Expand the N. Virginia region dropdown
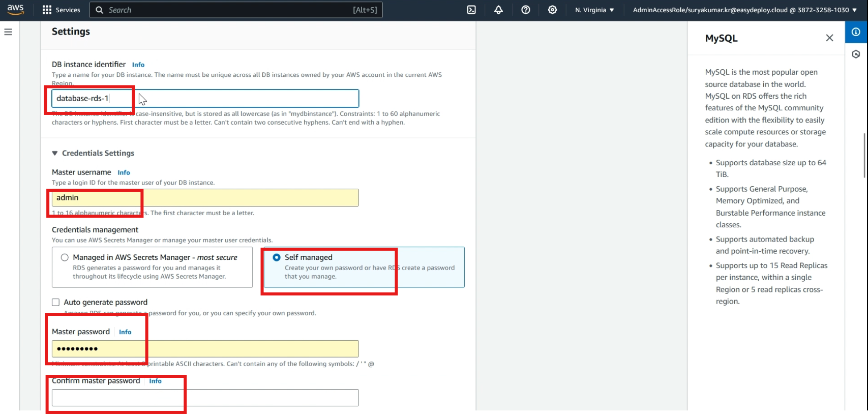The image size is (868, 414). 594,10
